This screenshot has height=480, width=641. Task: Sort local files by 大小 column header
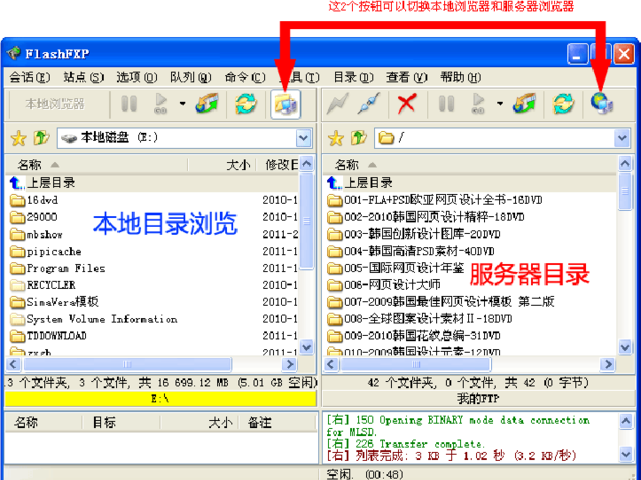pos(222,165)
